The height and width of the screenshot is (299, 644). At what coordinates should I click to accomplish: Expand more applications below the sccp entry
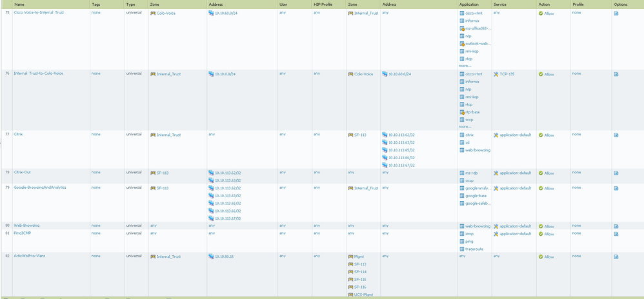coord(465,127)
